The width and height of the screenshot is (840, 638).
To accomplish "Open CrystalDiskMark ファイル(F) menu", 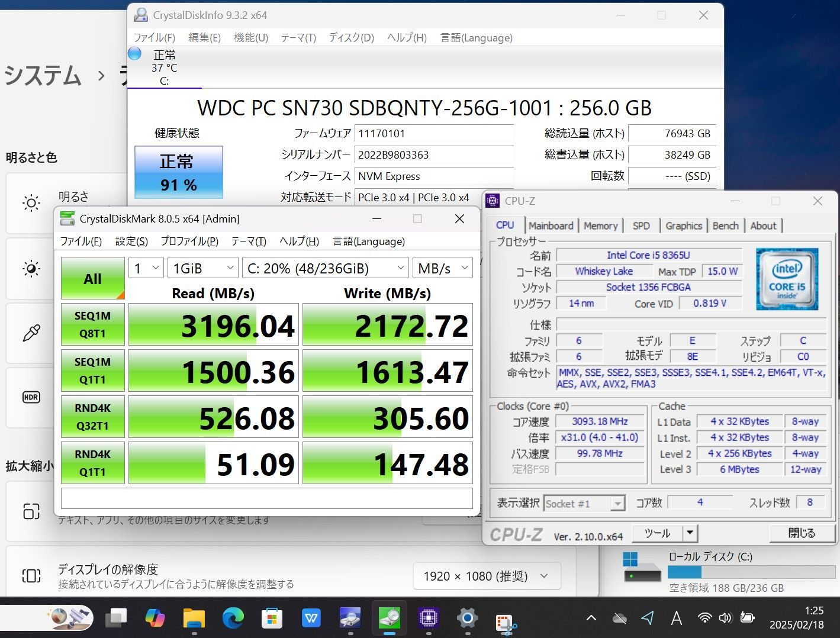I will point(81,241).
